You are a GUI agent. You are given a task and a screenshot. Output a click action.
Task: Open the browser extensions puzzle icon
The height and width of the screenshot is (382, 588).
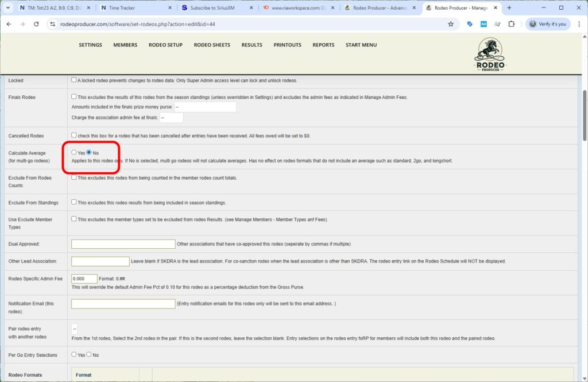coord(512,24)
